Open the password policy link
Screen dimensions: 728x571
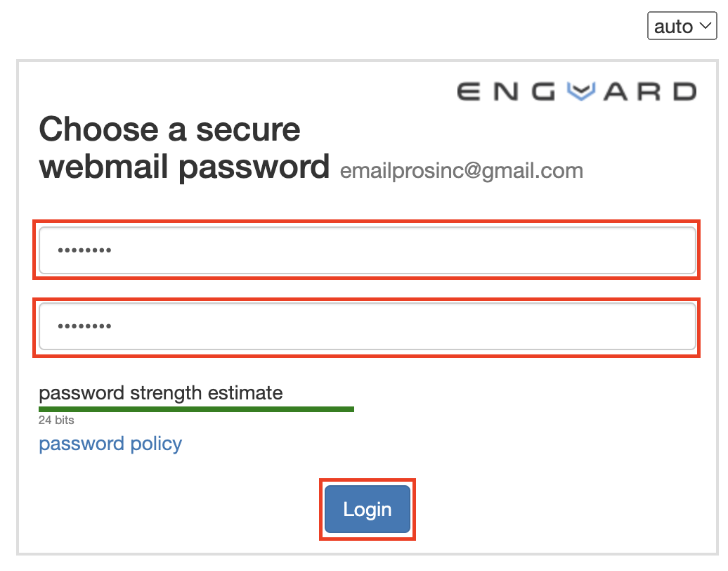[x=110, y=444]
